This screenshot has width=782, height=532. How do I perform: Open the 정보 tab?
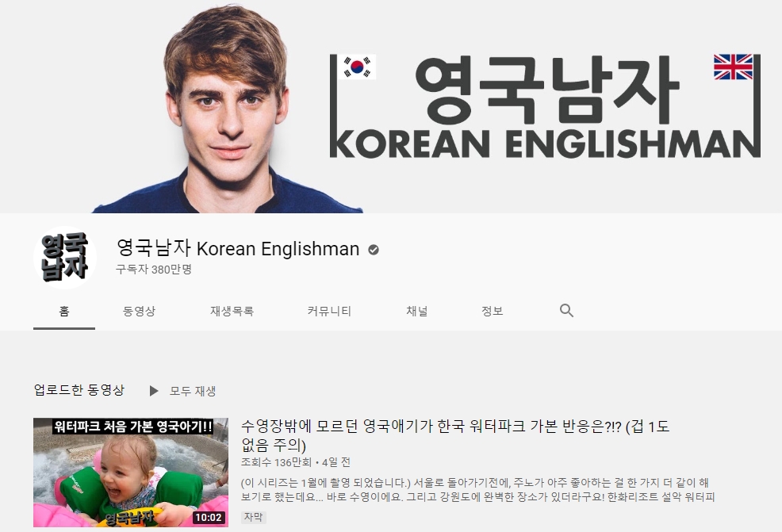point(493,311)
